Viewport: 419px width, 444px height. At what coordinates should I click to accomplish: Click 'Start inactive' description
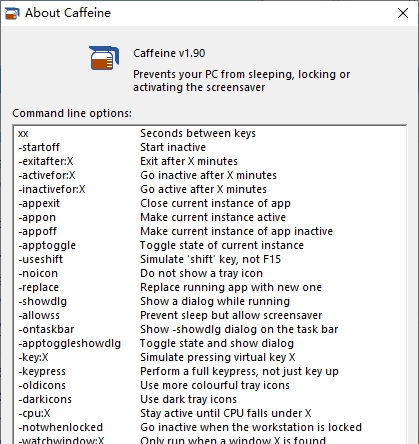tap(173, 147)
